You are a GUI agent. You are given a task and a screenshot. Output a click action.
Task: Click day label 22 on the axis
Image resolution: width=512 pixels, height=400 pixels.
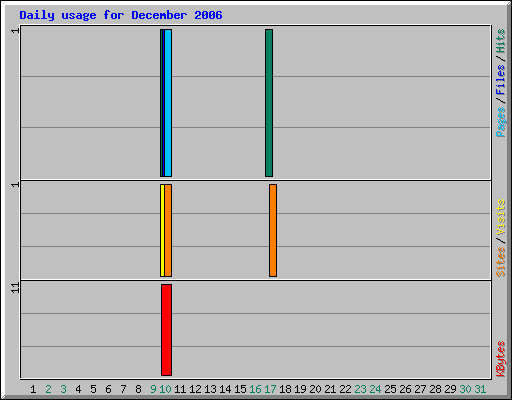pyautogui.click(x=345, y=389)
